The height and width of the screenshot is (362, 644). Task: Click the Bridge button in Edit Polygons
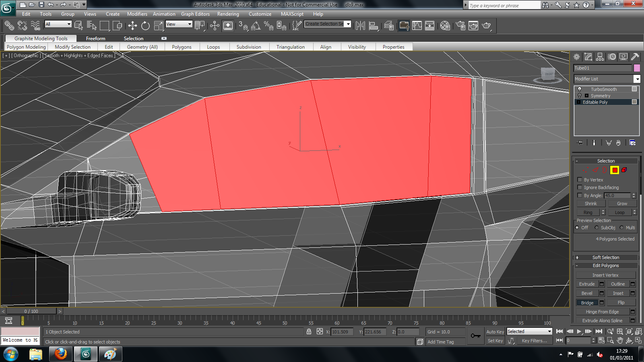coord(588,302)
